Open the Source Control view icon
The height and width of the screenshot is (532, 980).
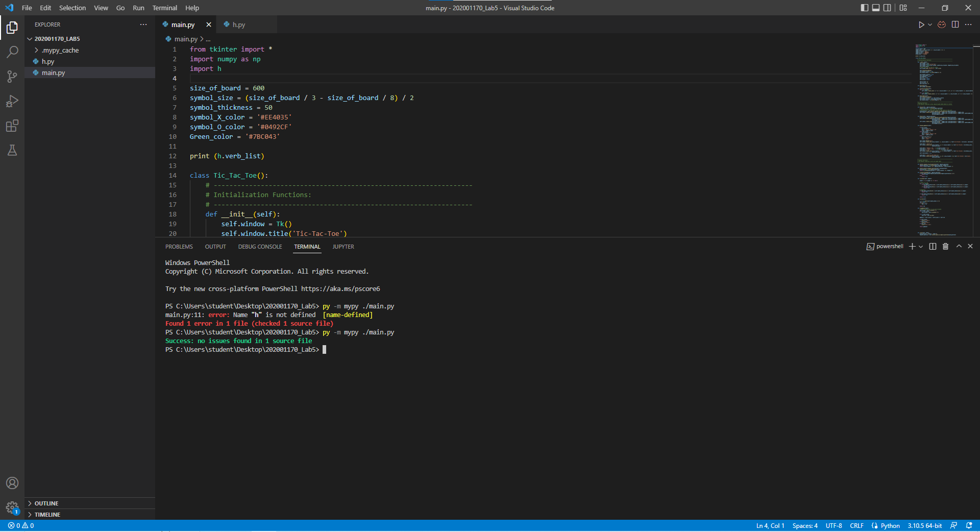pyautogui.click(x=12, y=77)
